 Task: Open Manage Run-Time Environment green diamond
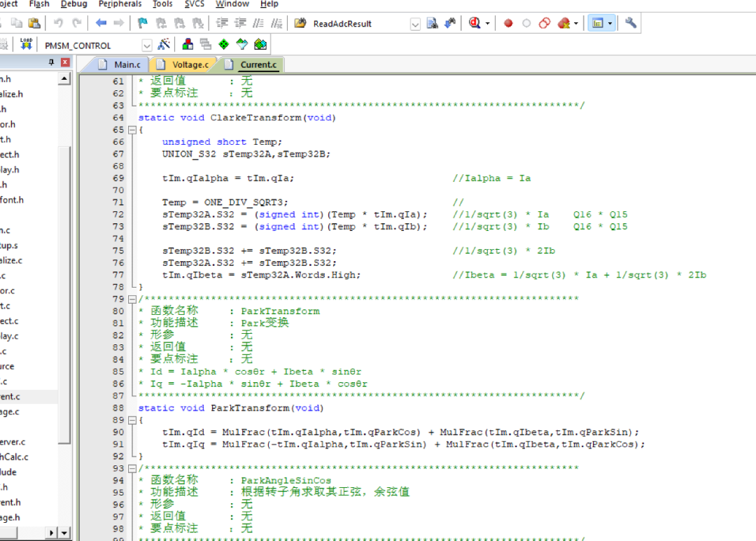[224, 44]
